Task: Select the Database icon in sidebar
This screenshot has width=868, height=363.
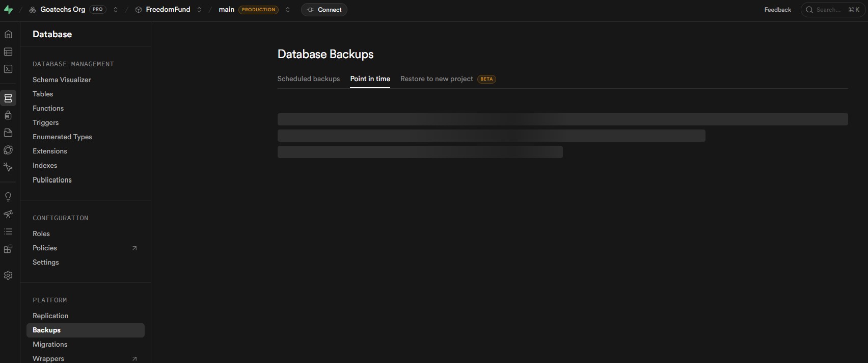Action: [x=8, y=98]
